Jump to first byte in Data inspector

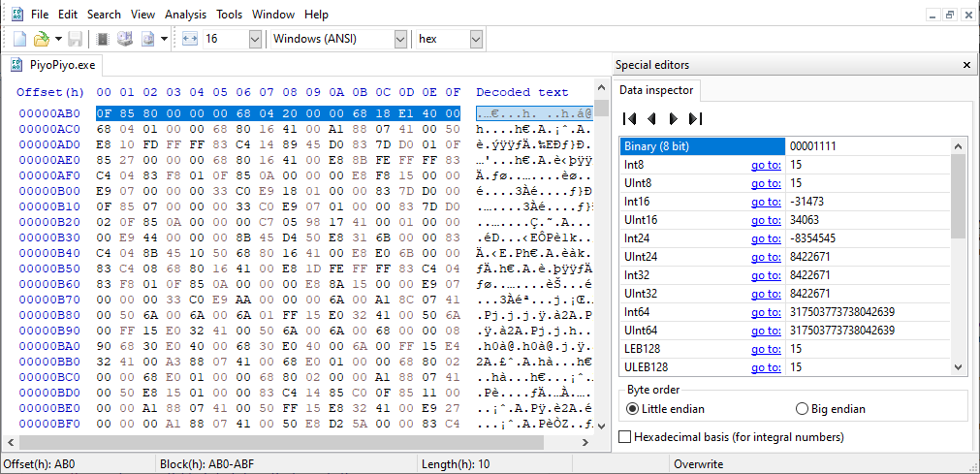629,118
